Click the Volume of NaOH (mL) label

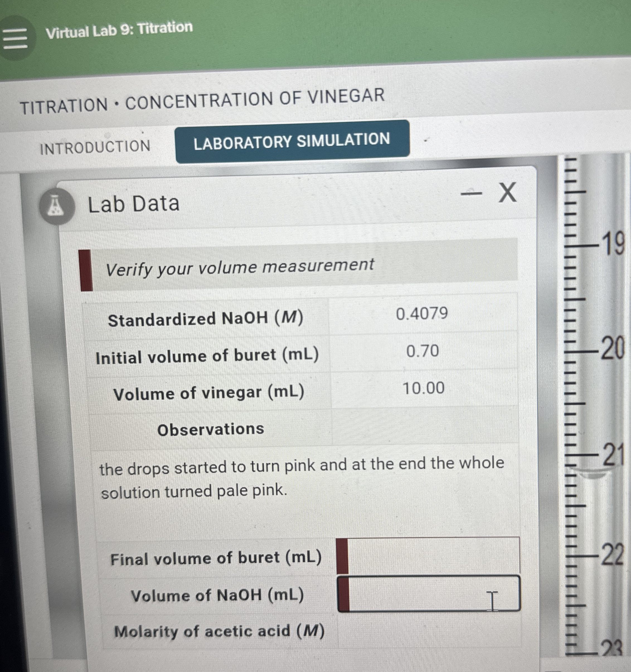(217, 595)
